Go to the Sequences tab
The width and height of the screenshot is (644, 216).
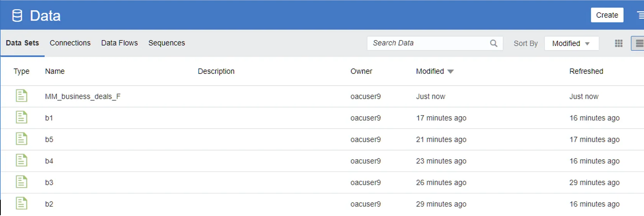pyautogui.click(x=167, y=43)
